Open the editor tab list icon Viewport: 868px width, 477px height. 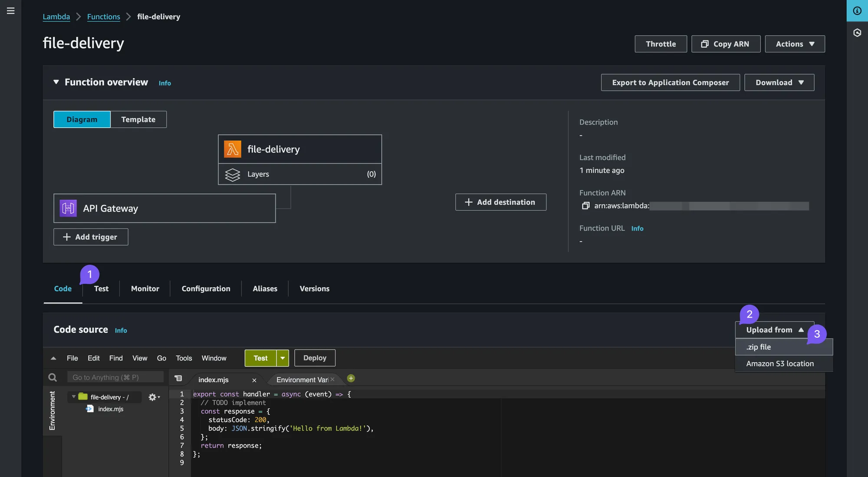tap(178, 378)
